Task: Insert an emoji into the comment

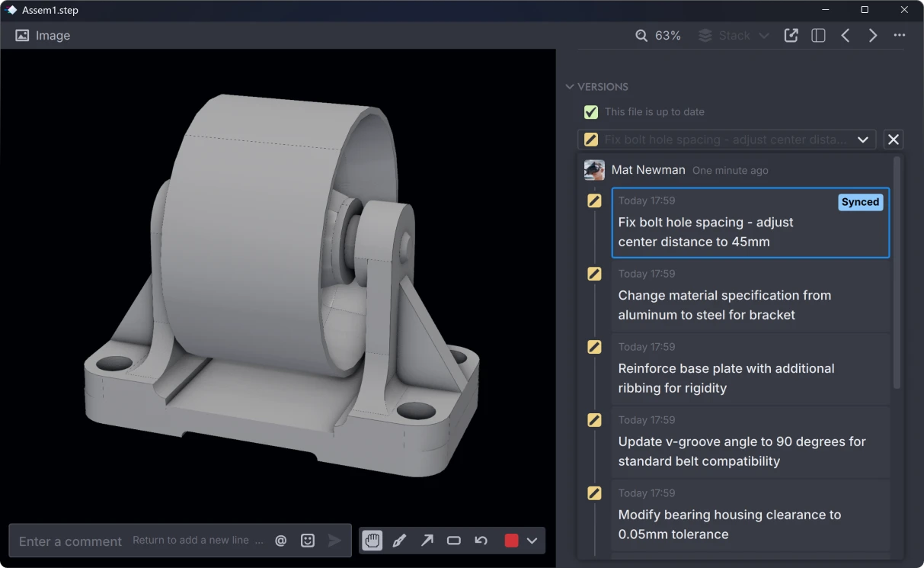Action: pyautogui.click(x=307, y=540)
